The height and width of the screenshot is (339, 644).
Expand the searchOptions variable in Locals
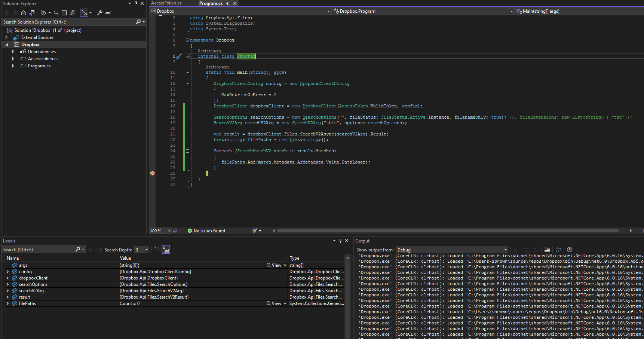pyautogui.click(x=8, y=284)
